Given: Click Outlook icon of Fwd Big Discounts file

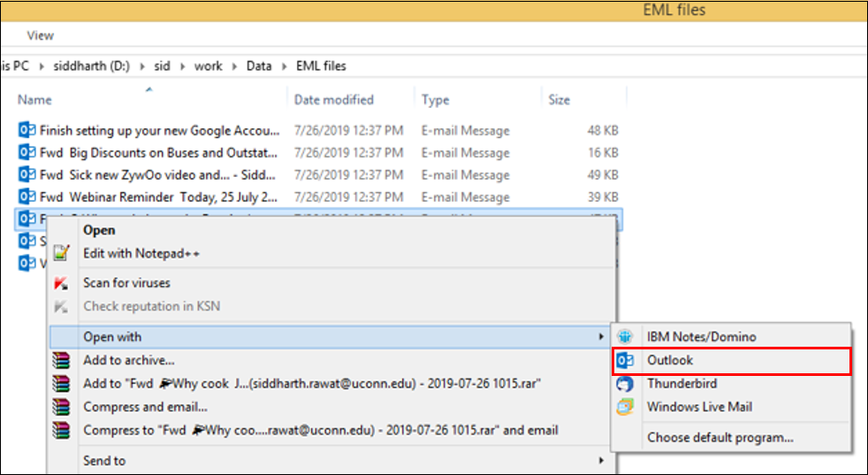Looking at the screenshot, I should (x=27, y=152).
